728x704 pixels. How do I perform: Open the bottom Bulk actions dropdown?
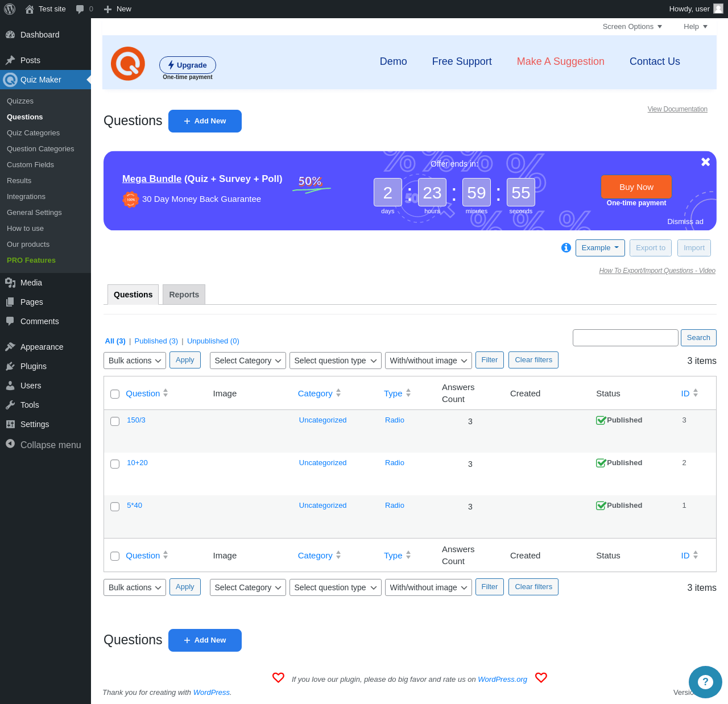click(135, 587)
